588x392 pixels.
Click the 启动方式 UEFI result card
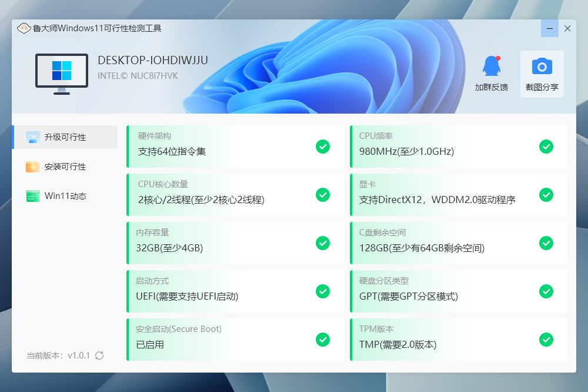pos(235,291)
